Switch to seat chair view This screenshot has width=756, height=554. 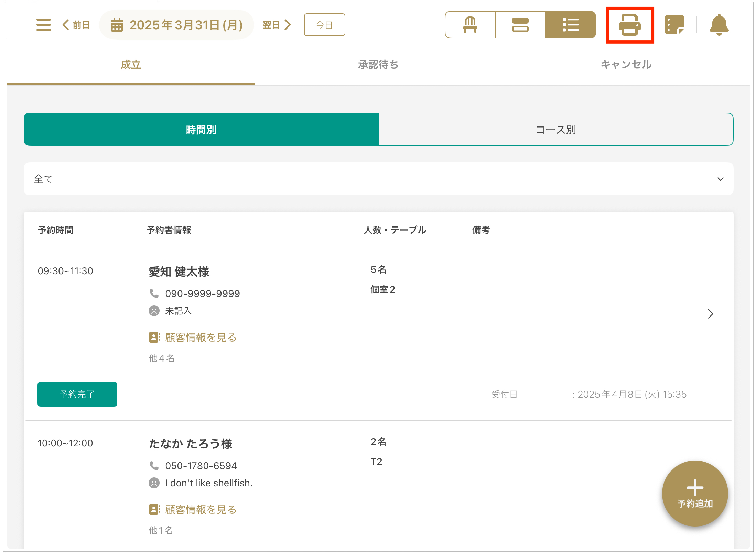click(x=470, y=25)
